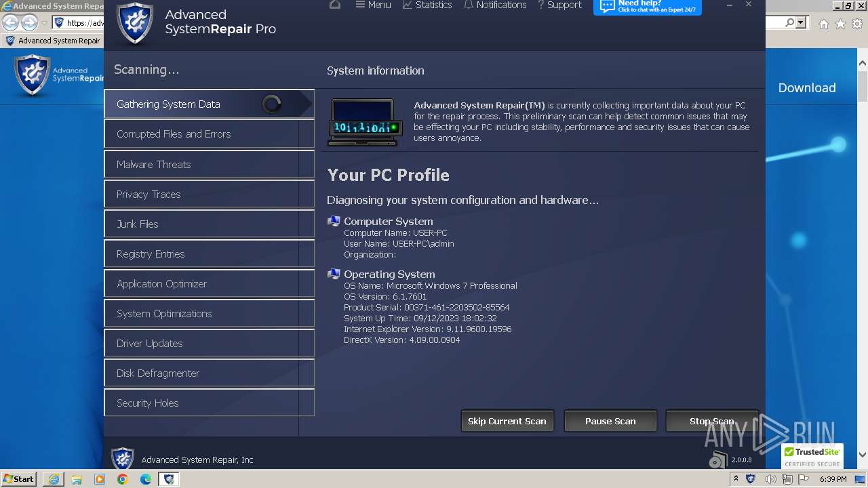
Task: Click the Pause Scan button
Action: coord(610,421)
